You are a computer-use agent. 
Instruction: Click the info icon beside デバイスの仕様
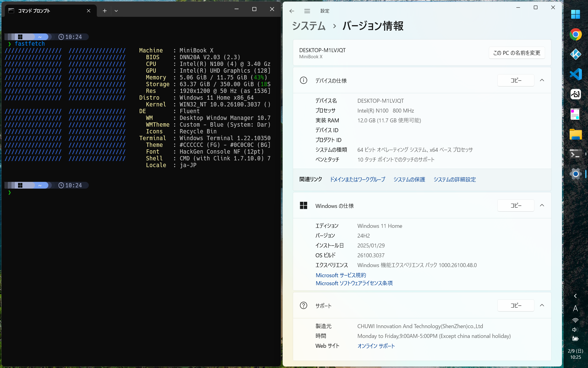303,80
